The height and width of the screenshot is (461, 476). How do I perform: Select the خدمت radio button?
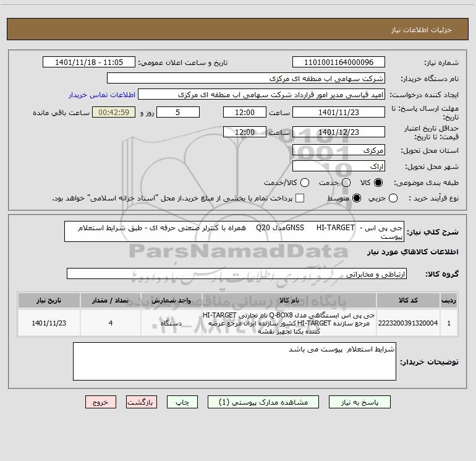coord(346,183)
